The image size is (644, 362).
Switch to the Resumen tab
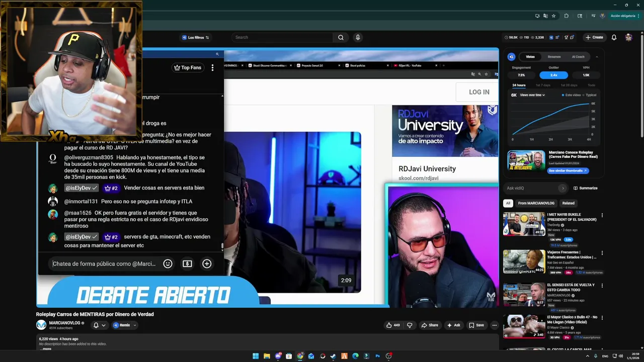pos(554,57)
